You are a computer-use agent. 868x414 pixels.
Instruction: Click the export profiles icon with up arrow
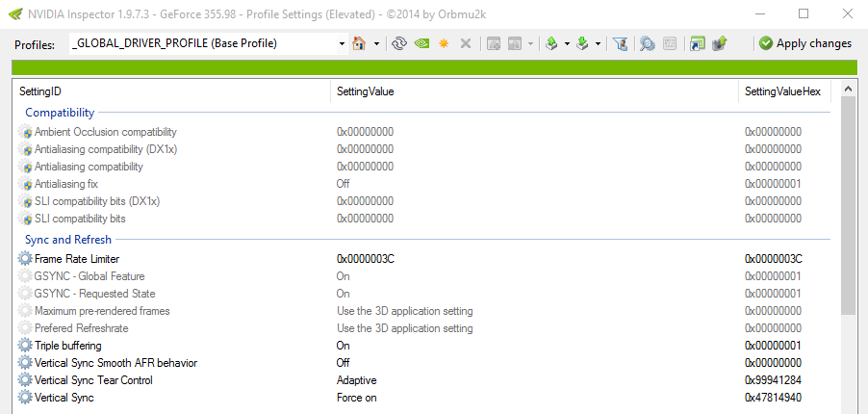[x=551, y=43]
